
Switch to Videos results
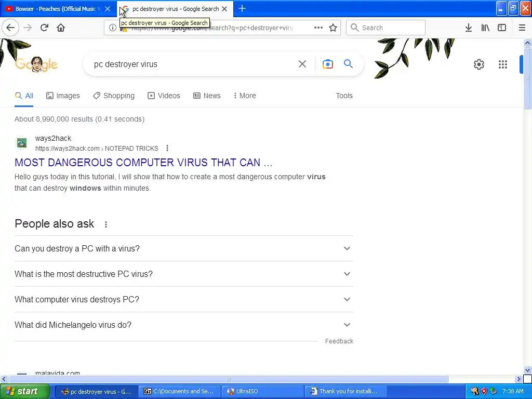pyautogui.click(x=164, y=96)
